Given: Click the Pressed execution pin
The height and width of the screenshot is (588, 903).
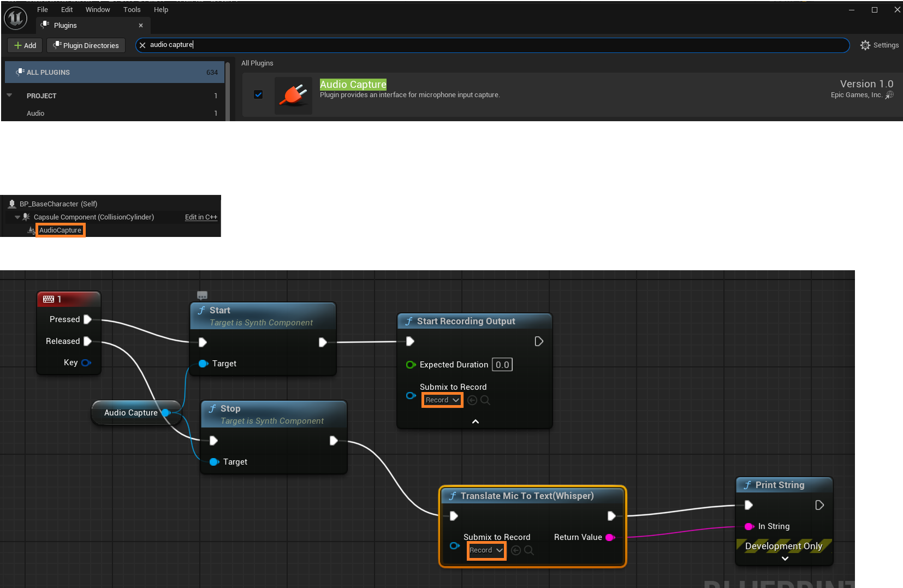Looking at the screenshot, I should coord(87,319).
